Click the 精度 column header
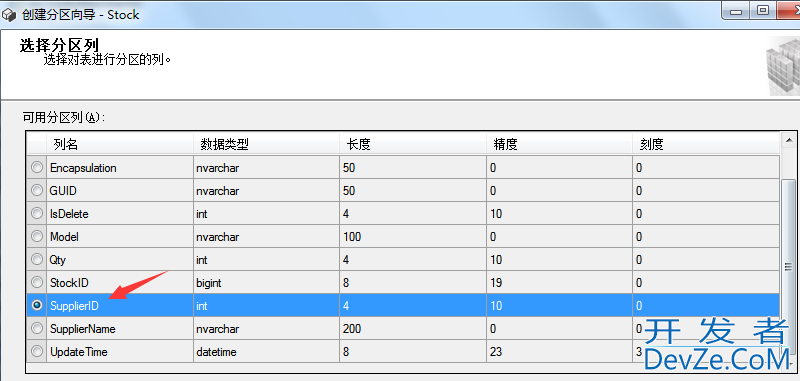The image size is (800, 381). (x=559, y=144)
